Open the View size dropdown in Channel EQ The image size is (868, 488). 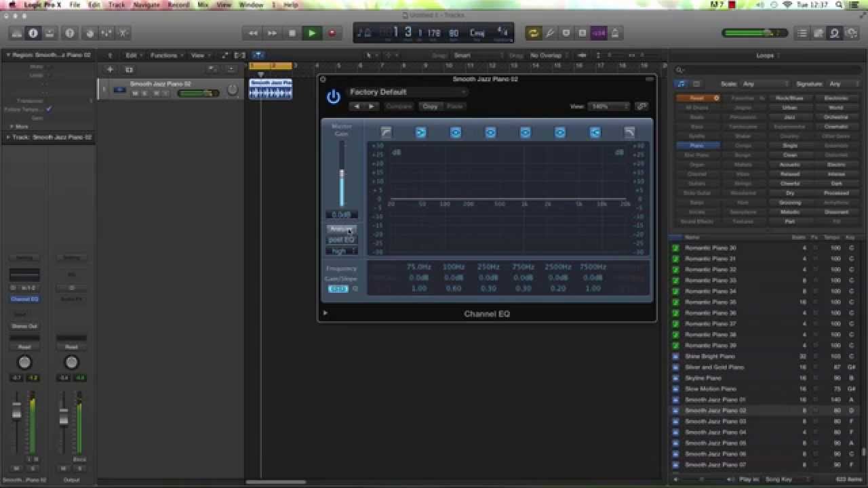click(608, 106)
